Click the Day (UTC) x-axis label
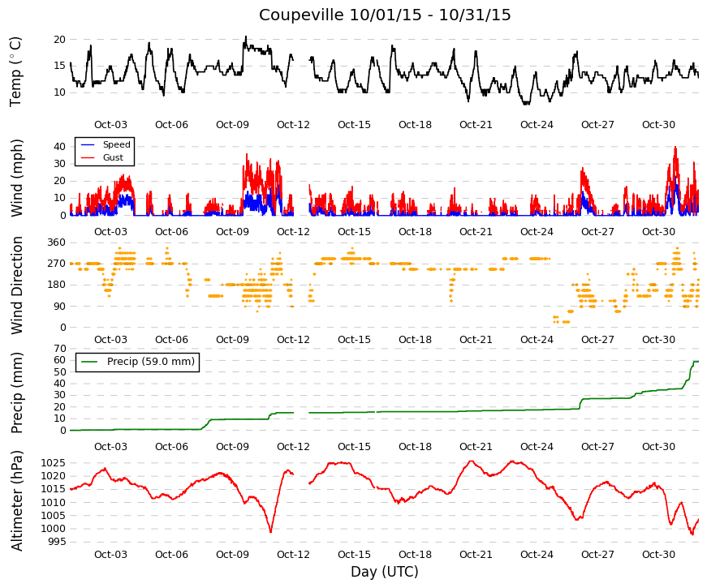 [385, 572]
